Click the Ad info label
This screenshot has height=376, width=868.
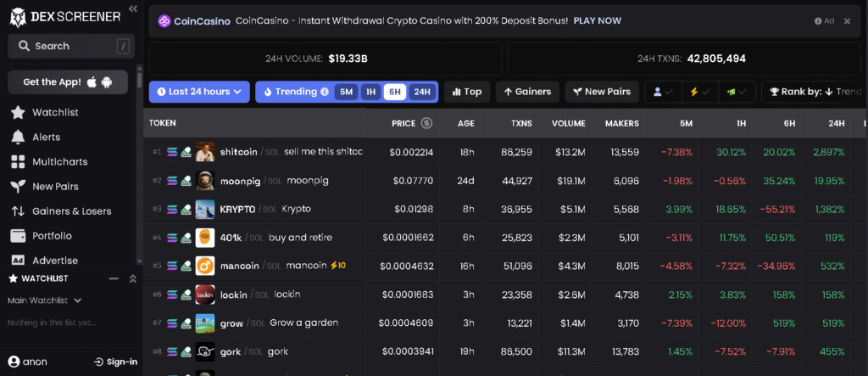tap(824, 21)
